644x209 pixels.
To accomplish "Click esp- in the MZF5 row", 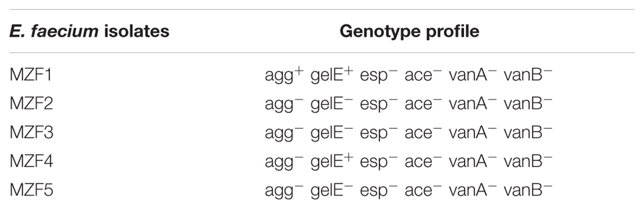I will point(379,191).
